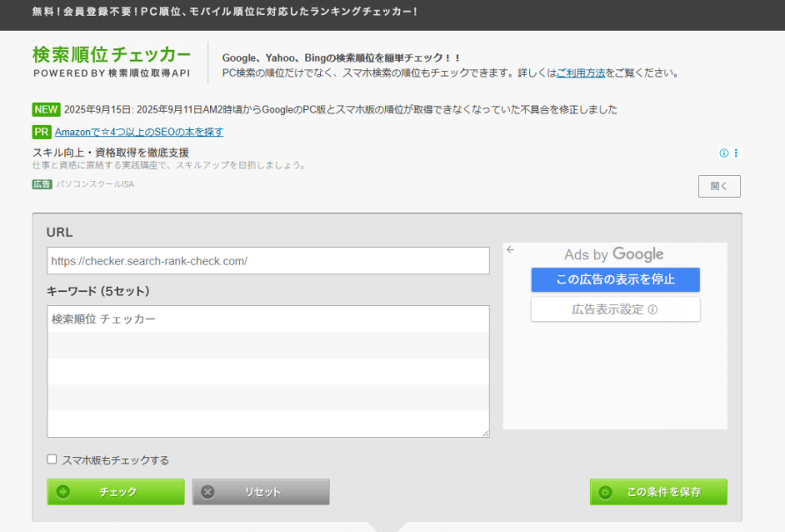Expand the ad with the 開く button
This screenshot has height=532, width=785.
click(719, 186)
